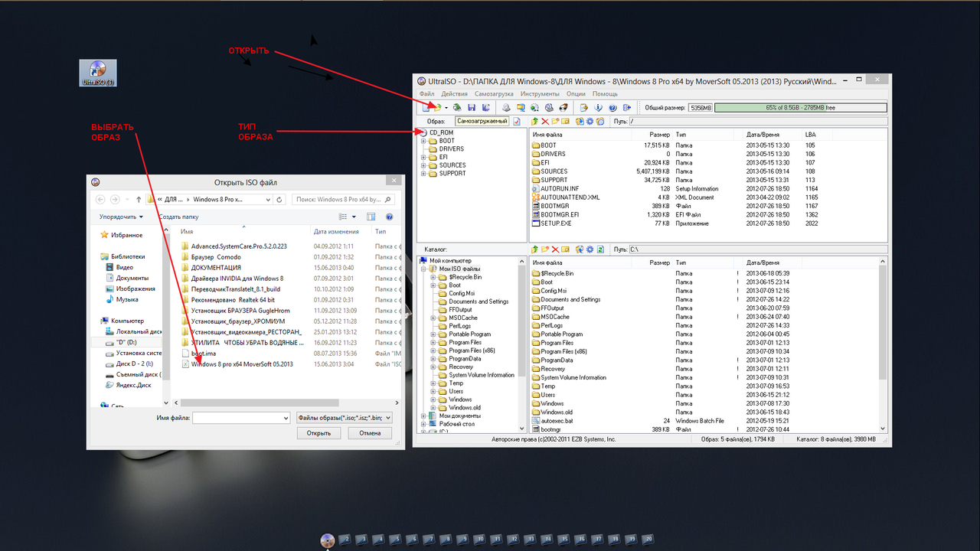
Task: Expand the EFI folder in the CD_ROM tree
Action: click(423, 157)
